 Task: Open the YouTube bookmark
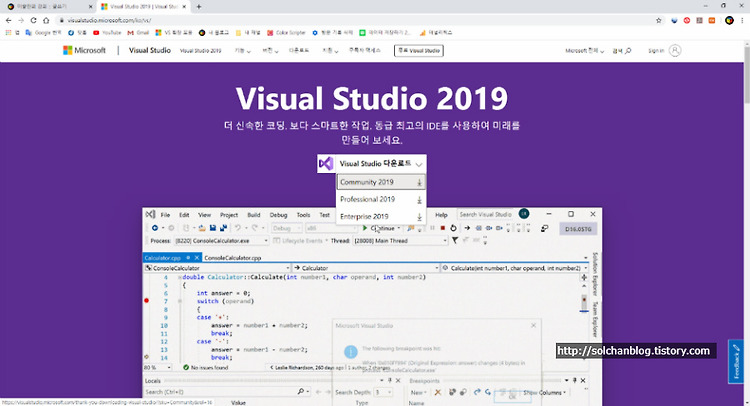pos(107,33)
